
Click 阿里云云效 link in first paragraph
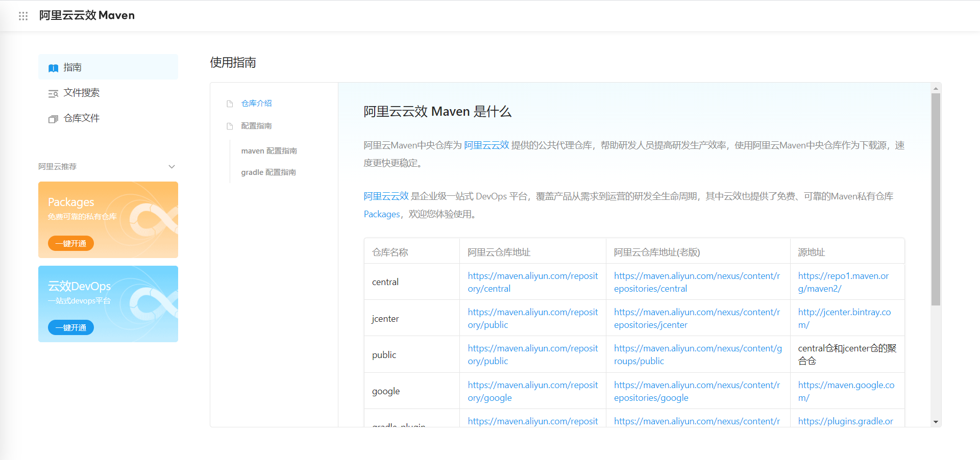click(486, 145)
